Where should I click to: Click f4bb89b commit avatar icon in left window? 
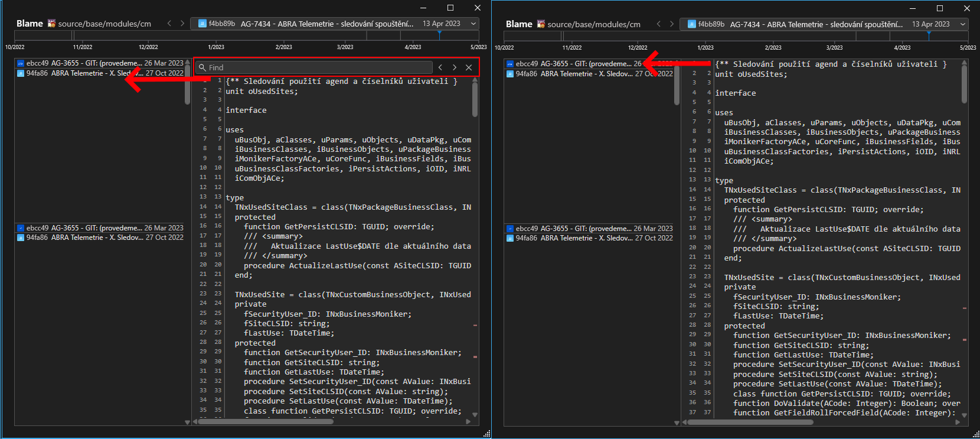[x=202, y=24]
